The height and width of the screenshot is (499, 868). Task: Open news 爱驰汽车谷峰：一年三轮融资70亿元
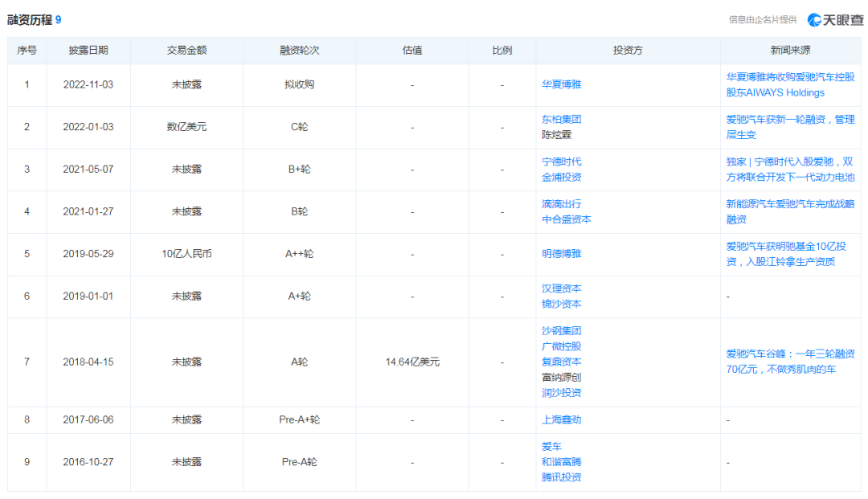pos(791,362)
